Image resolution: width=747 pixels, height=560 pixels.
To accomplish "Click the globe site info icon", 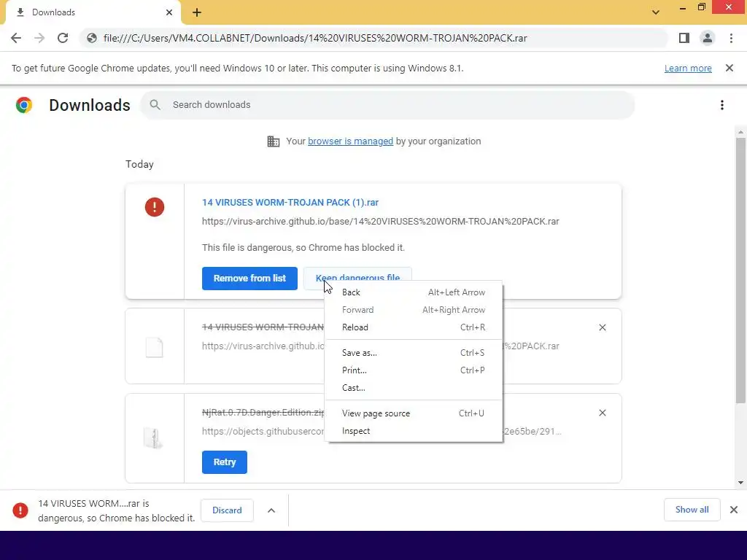I will pos(92,38).
